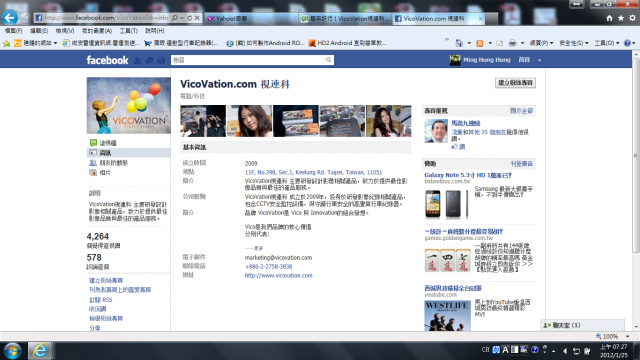
Task: Switch to the Yahoo browser tab
Action: pyautogui.click(x=250, y=18)
